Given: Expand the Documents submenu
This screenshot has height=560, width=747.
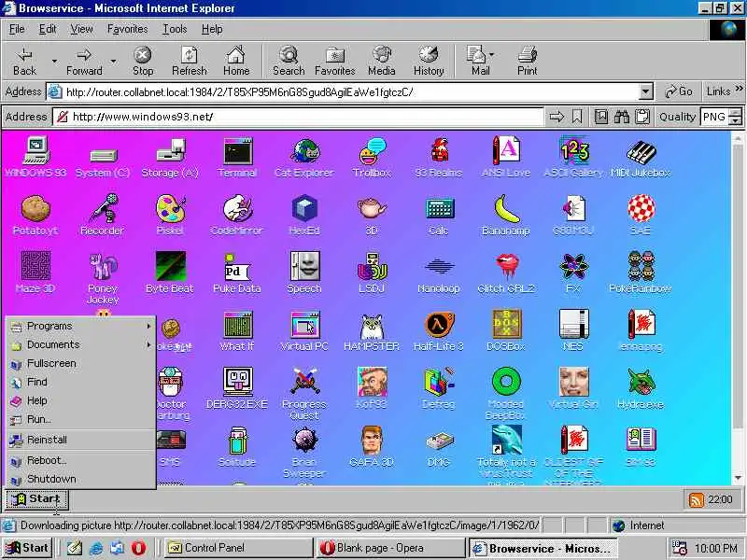Looking at the screenshot, I should tap(81, 344).
